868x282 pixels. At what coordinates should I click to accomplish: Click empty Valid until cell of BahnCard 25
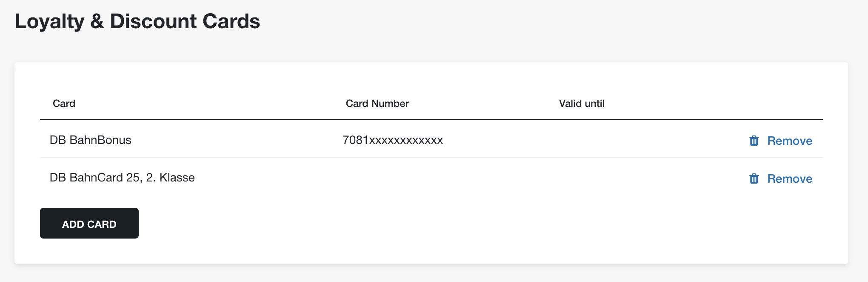click(x=630, y=177)
